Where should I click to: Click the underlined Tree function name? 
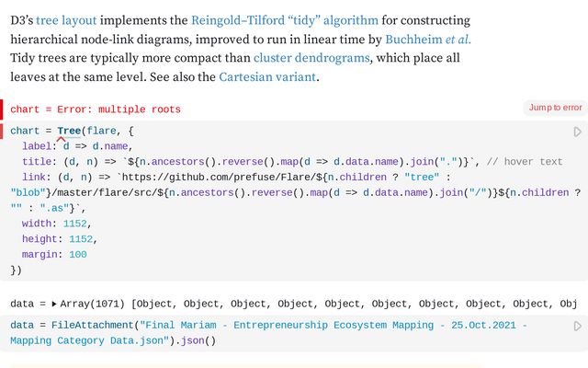point(69,132)
